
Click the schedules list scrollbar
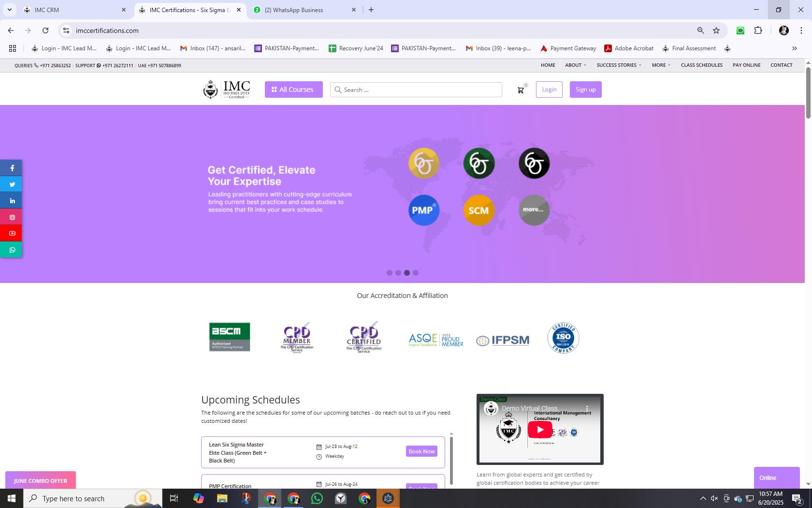[x=451, y=460]
